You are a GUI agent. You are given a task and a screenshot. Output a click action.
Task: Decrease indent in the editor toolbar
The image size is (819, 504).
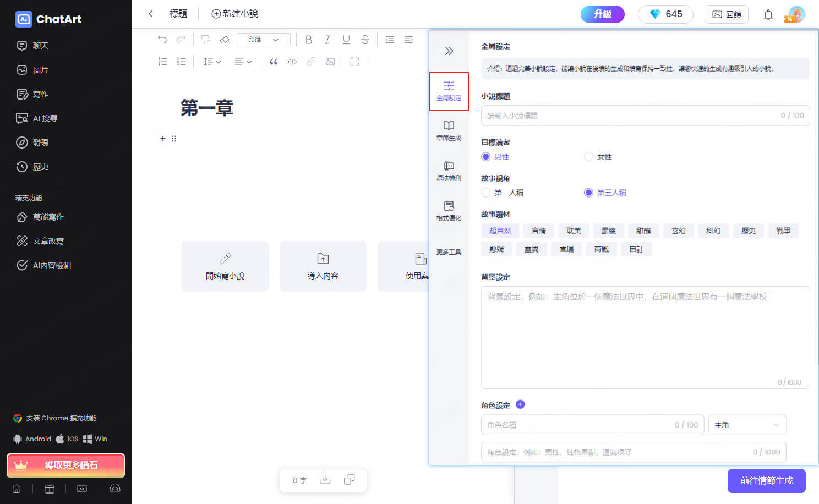[x=390, y=40]
